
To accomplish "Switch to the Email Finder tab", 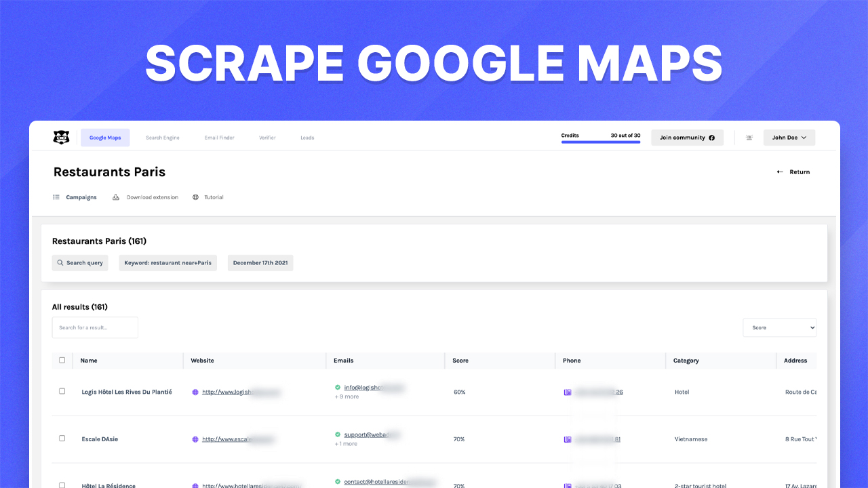I will point(219,137).
